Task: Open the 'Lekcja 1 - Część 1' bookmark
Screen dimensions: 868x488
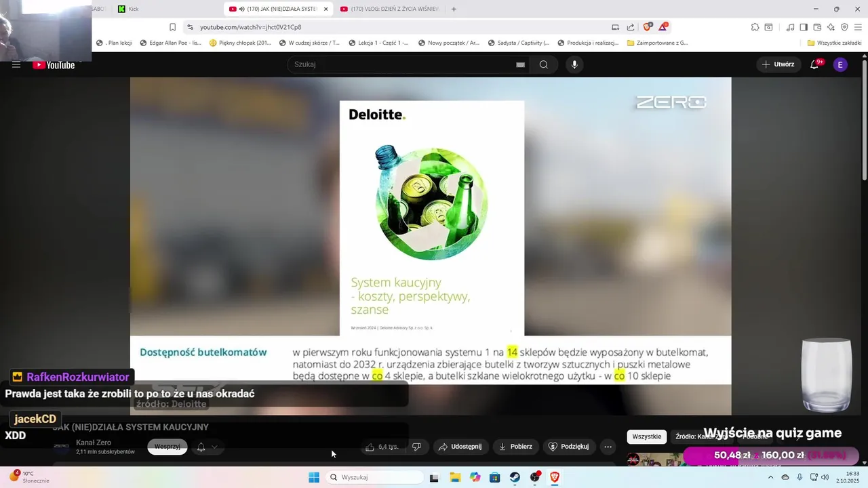Action: (378, 43)
